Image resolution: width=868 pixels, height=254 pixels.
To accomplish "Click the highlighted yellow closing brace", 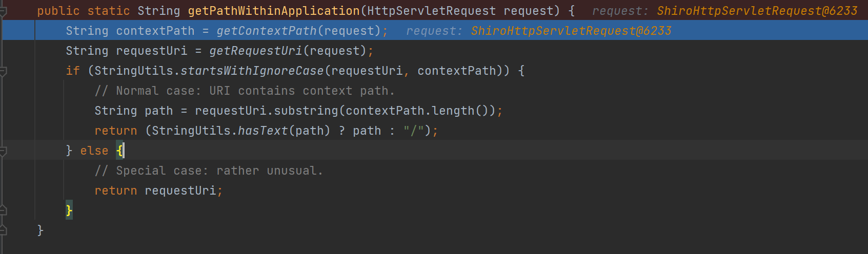I will click(69, 210).
